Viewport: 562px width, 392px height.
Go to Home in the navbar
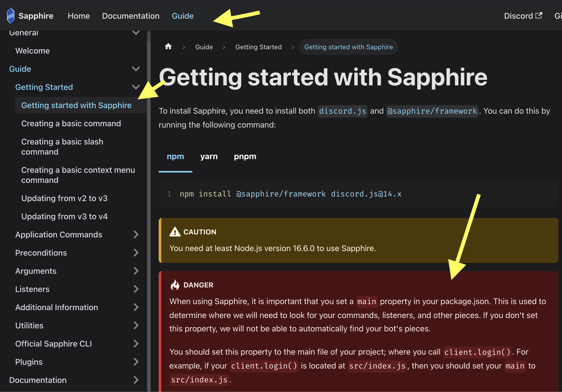[x=79, y=16]
